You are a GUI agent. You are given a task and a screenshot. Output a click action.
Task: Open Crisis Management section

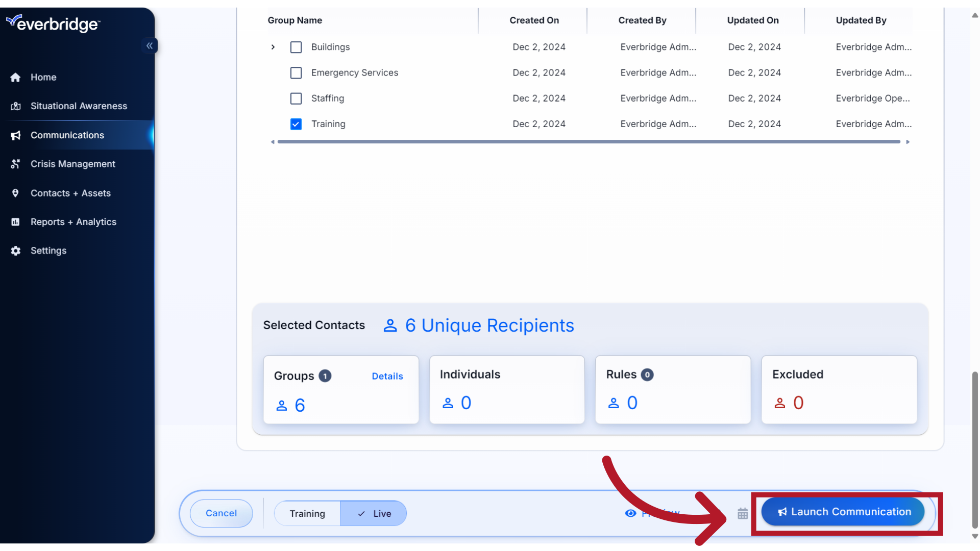[72, 164]
